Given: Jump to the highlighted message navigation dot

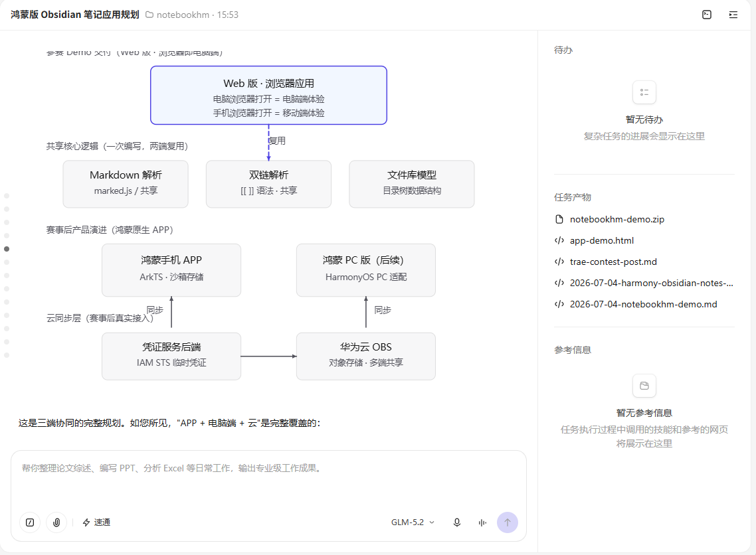Looking at the screenshot, I should tap(7, 249).
